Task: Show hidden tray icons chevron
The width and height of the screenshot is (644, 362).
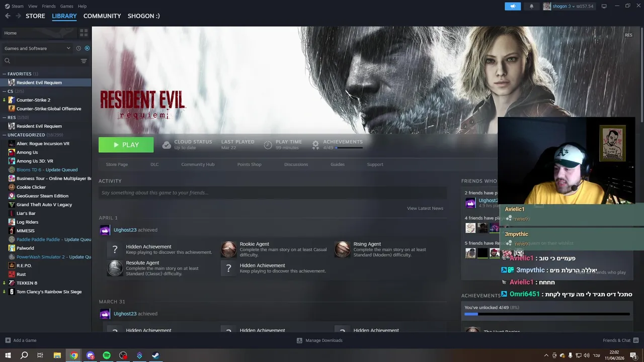Action: click(546, 355)
